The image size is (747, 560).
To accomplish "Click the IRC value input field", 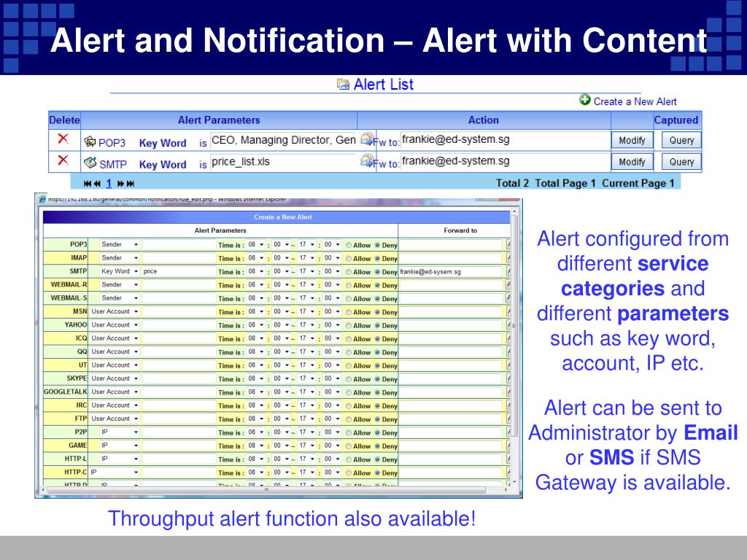I will pyautogui.click(x=179, y=405).
